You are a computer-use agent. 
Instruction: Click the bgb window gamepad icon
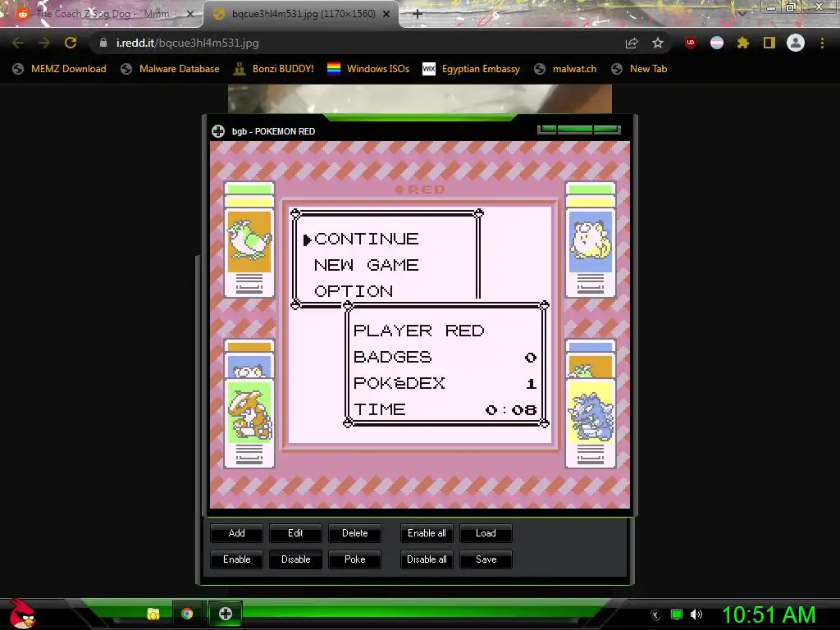[x=218, y=131]
